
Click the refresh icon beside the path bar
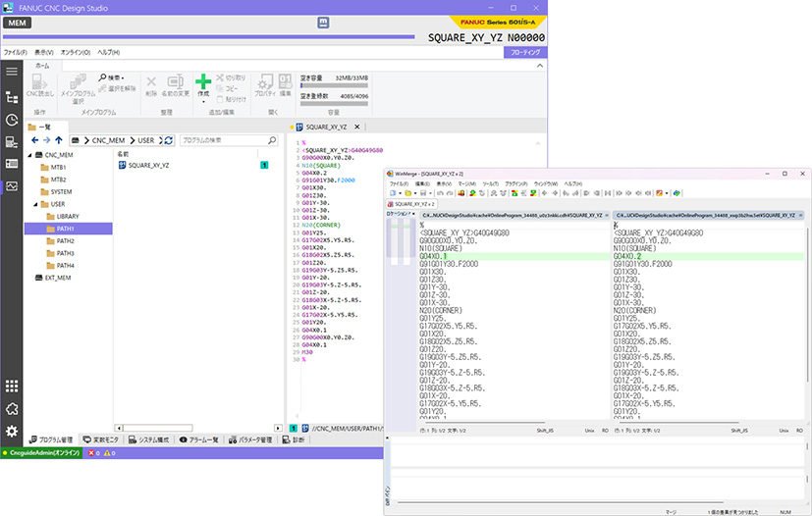pos(168,140)
